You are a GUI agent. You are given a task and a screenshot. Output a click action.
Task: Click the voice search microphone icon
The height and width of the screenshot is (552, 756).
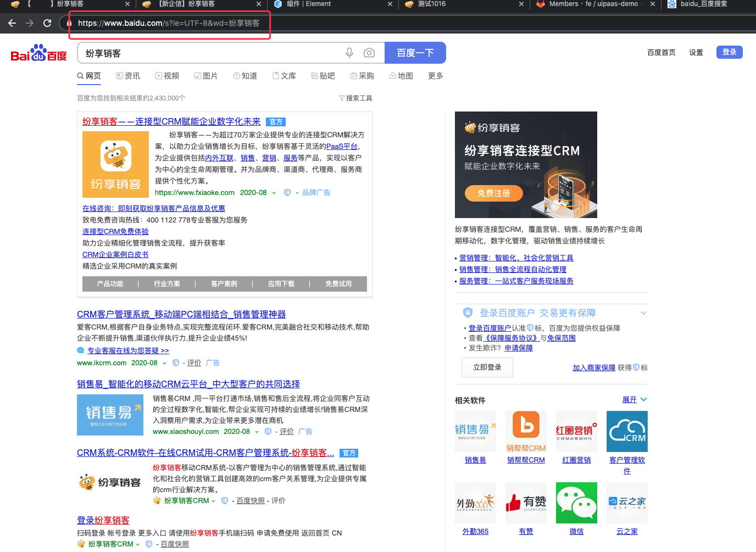pos(349,53)
